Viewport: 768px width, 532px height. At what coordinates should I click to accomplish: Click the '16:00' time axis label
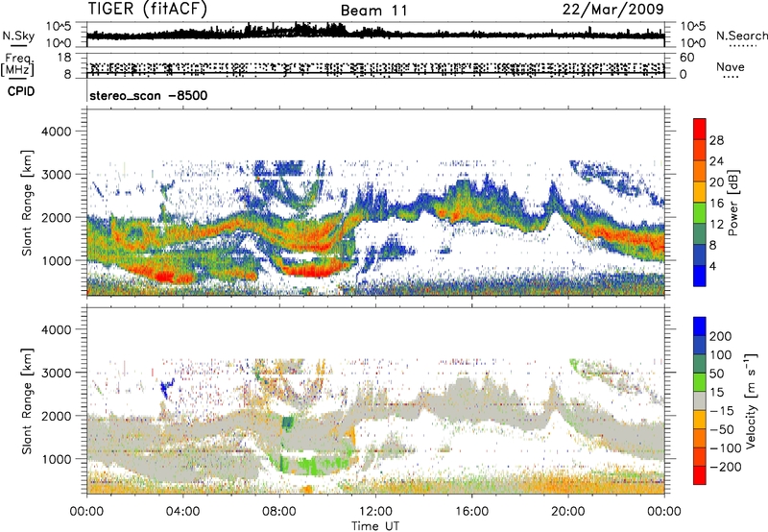471,512
